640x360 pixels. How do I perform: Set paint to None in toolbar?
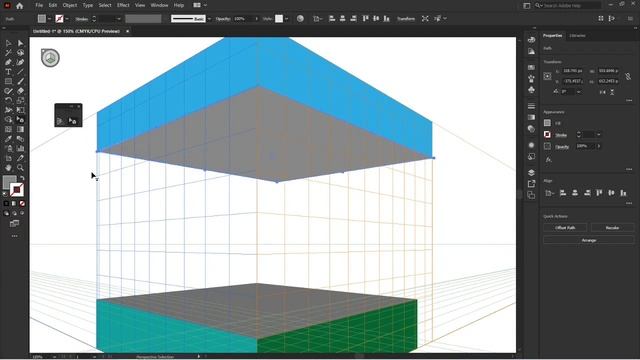[22, 203]
